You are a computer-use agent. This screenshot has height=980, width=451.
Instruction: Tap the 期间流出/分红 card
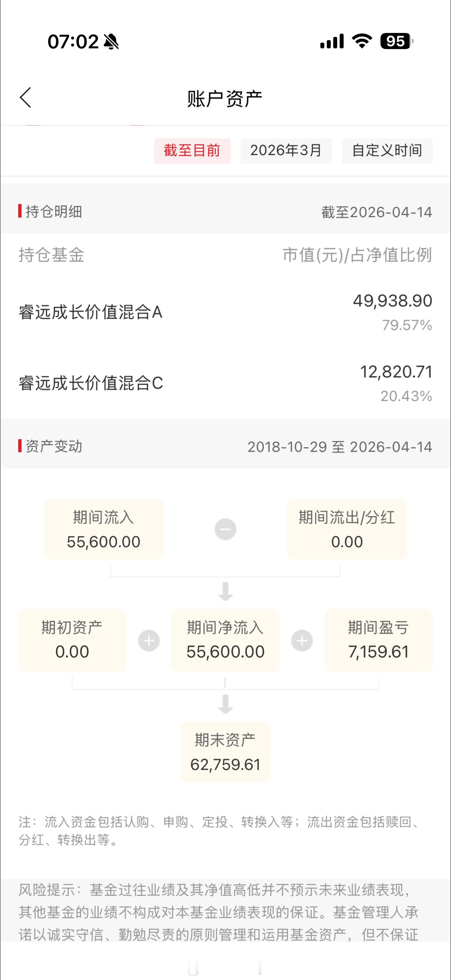tap(347, 529)
